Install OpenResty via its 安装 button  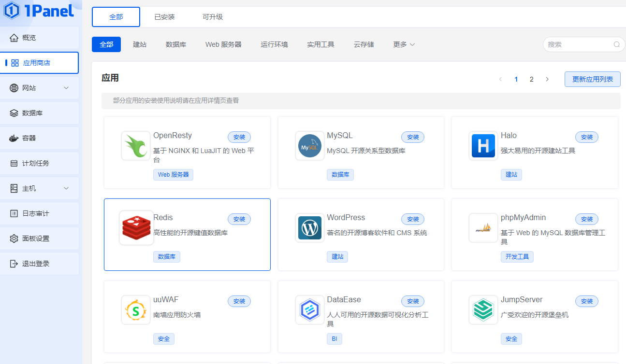point(239,137)
